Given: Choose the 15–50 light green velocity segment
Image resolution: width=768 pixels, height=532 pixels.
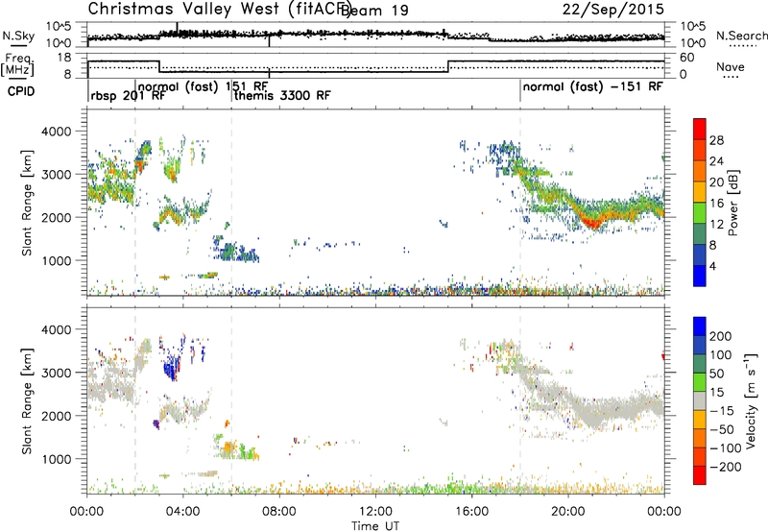Looking at the screenshot, I should [x=700, y=382].
